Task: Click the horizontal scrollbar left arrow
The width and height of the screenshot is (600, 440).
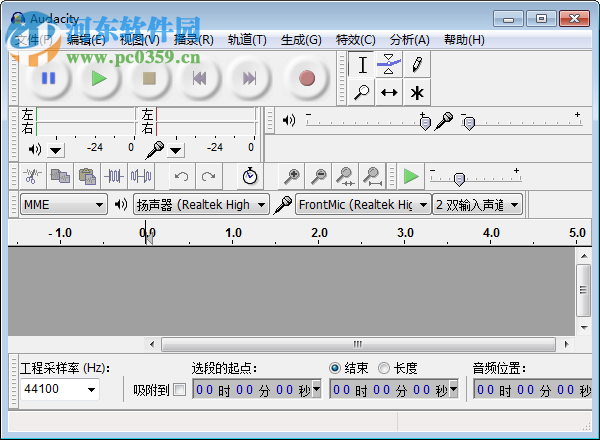Action: tap(152, 344)
